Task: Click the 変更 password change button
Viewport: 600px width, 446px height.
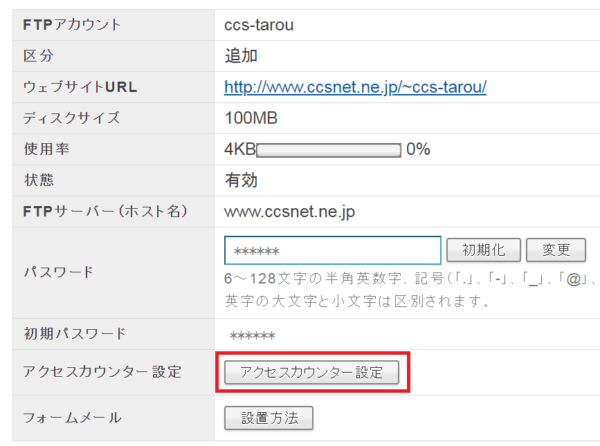Action: point(556,250)
